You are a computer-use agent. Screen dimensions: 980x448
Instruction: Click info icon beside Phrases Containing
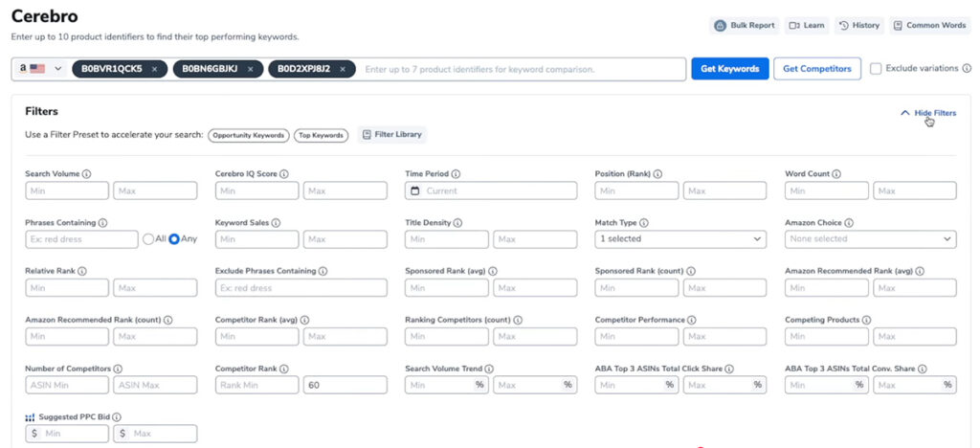coord(102,222)
